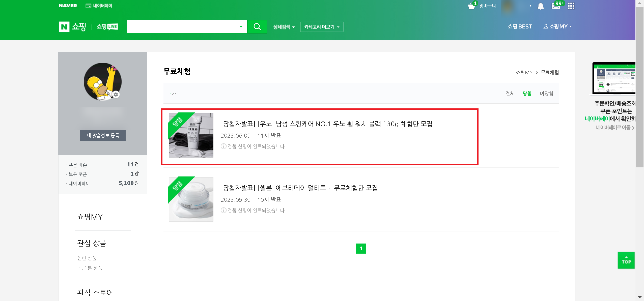Open the 우노 휩 워시 블랙 title link
Image resolution: width=644 pixels, height=301 pixels.
click(326, 124)
